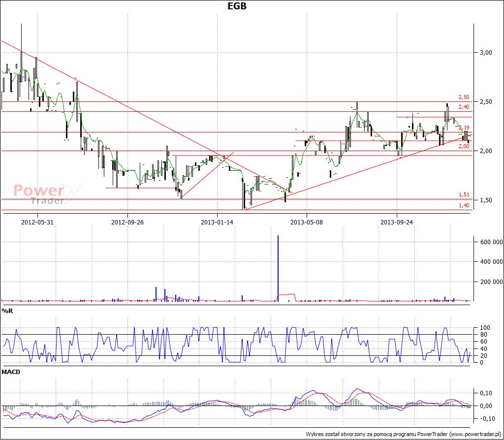This screenshot has width=504, height=440.
Task: Click the %R indicator label
Action: point(7,311)
